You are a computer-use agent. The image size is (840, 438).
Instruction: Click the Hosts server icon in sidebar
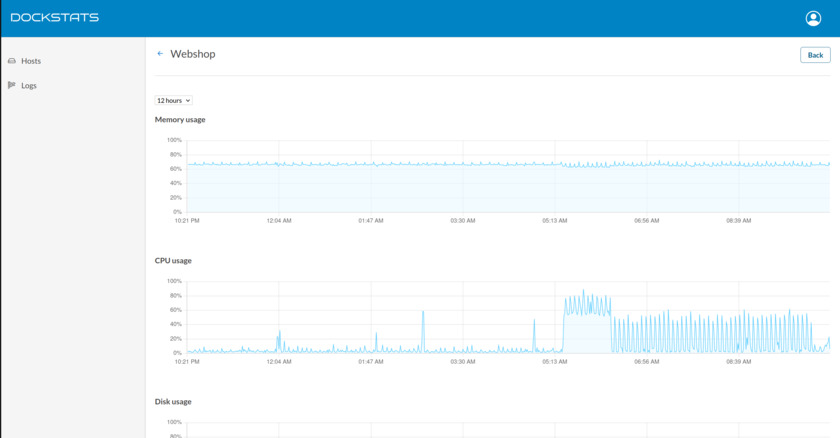12,61
